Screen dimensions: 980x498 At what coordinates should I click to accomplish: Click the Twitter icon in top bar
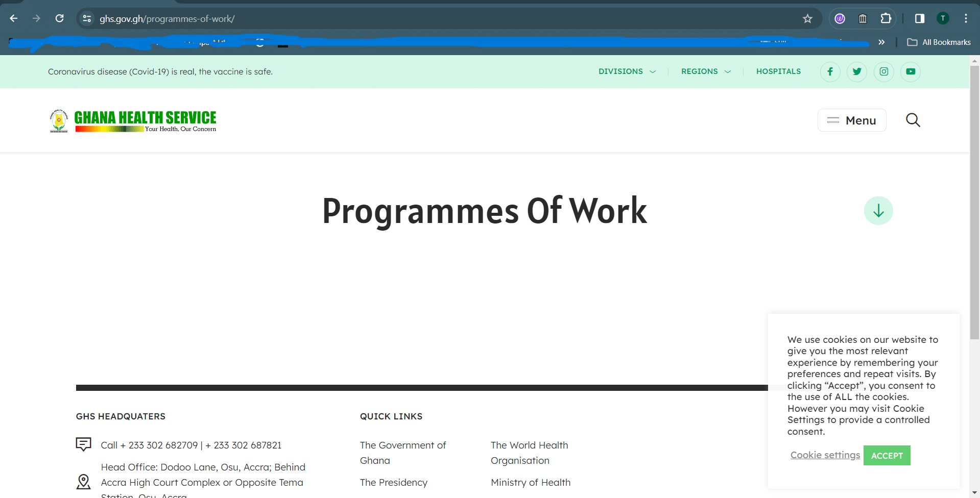[856, 71]
